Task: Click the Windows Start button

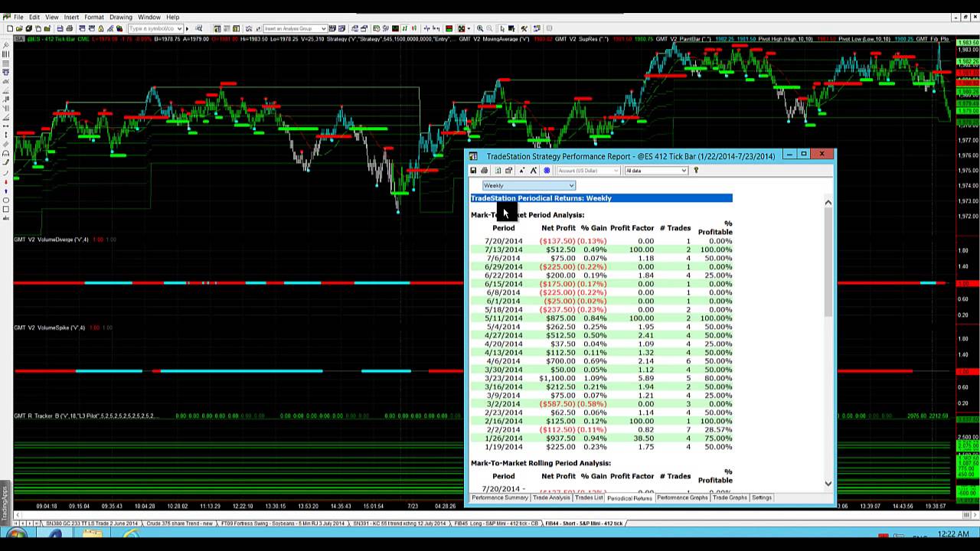Action: coord(17,534)
